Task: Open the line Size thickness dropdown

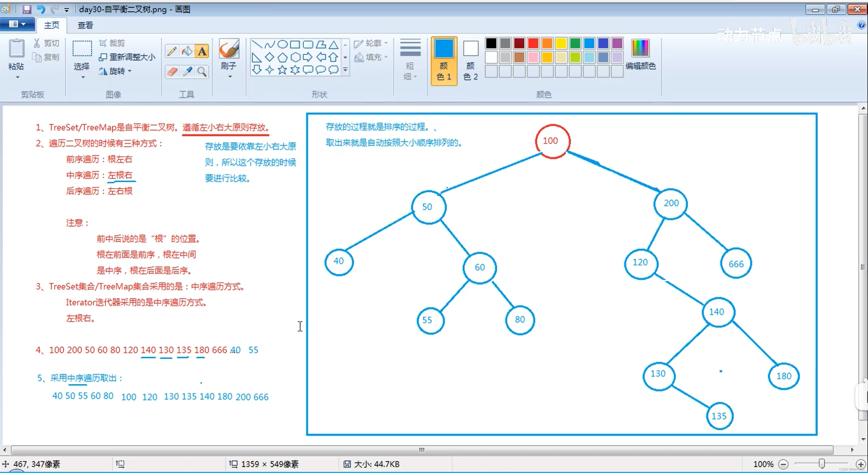Action: tap(410, 60)
